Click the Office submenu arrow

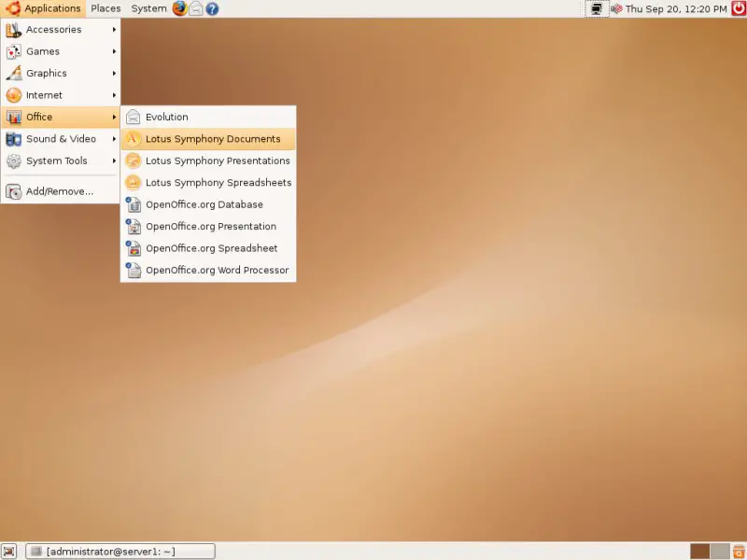tap(114, 118)
